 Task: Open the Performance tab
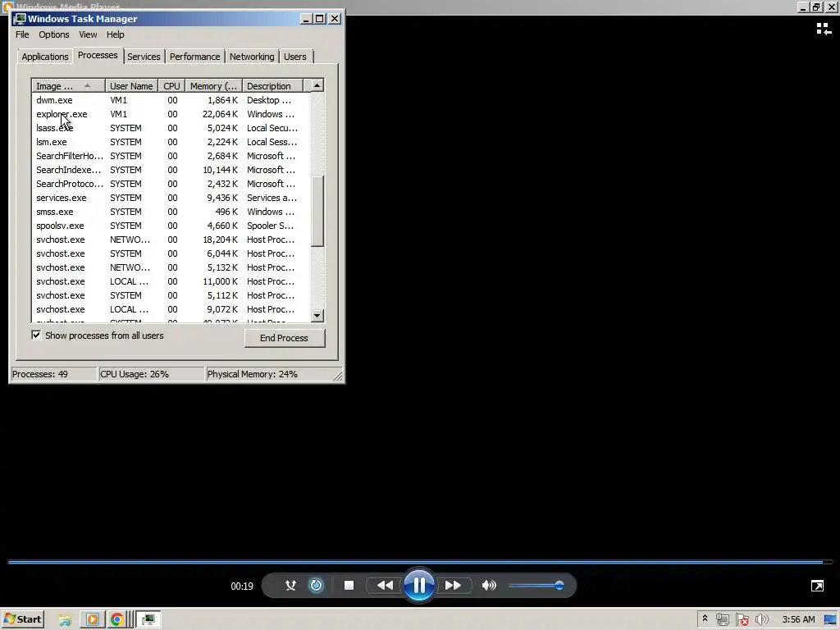point(195,57)
